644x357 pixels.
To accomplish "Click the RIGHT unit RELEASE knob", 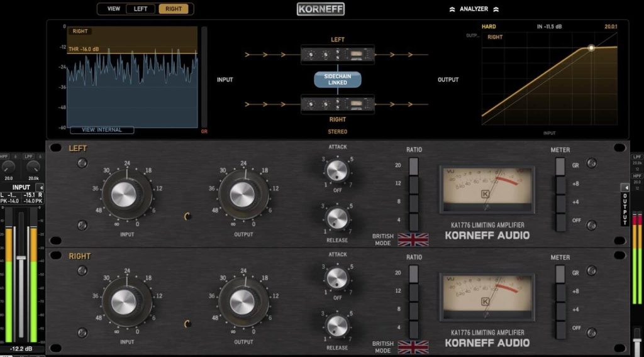I will (337, 326).
